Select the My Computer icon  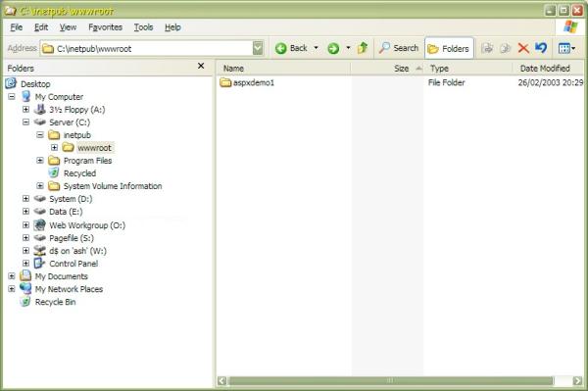point(25,96)
